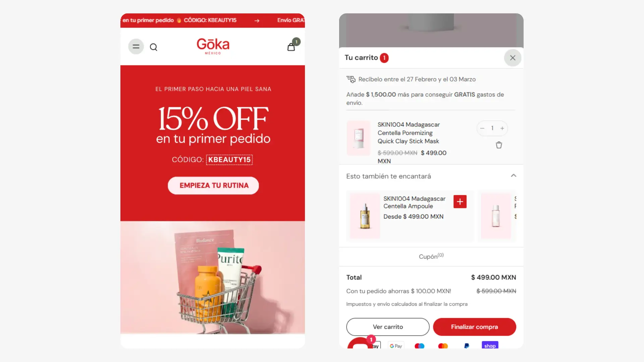The height and width of the screenshot is (362, 644).
Task: Open the Clay Stick Mask product thumbnail
Action: coord(359,138)
